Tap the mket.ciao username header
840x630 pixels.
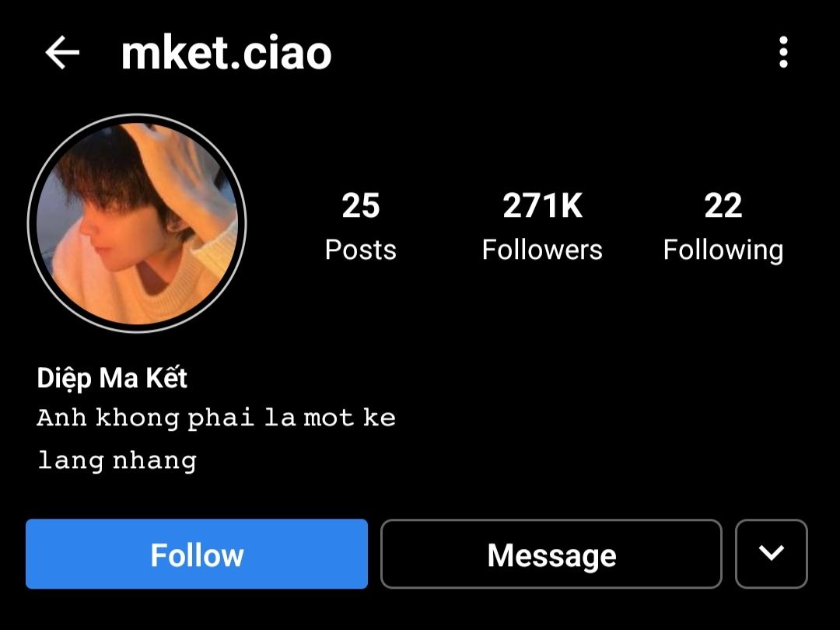pos(226,53)
